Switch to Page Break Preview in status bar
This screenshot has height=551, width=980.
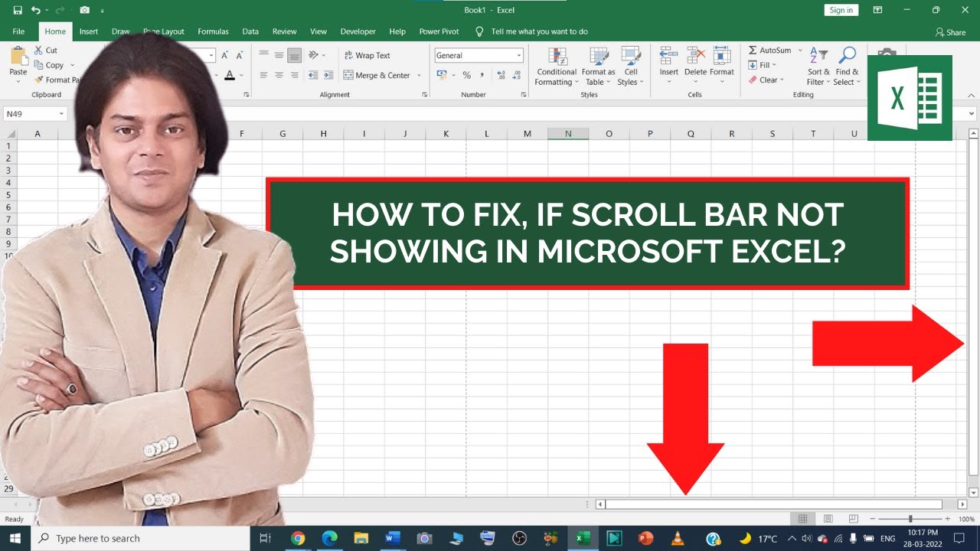(x=853, y=519)
